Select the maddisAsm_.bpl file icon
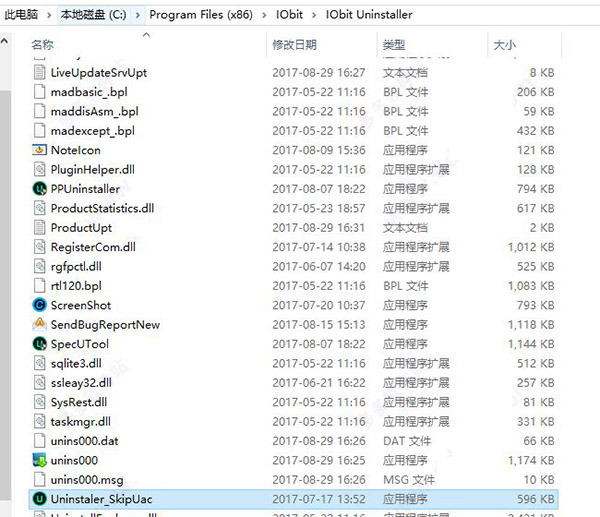This screenshot has width=600, height=517. (x=39, y=111)
